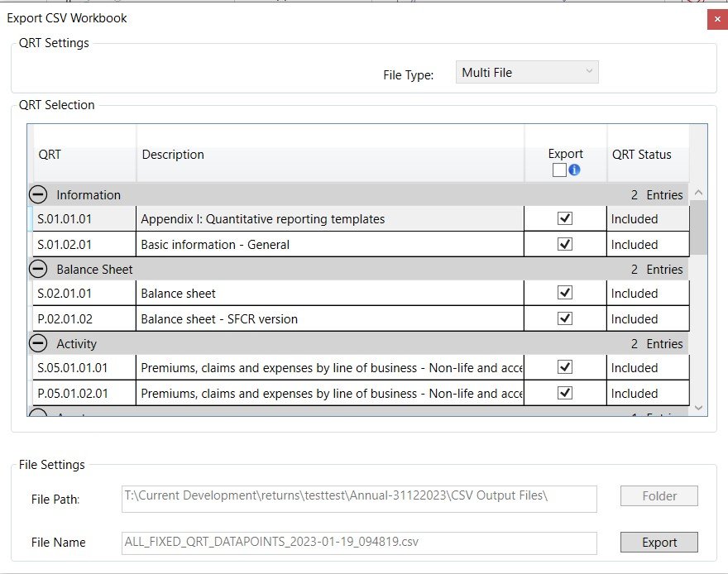Viewport: 728px width, 574px height.
Task: Collapse the Balance Sheet group
Action: pos(38,269)
